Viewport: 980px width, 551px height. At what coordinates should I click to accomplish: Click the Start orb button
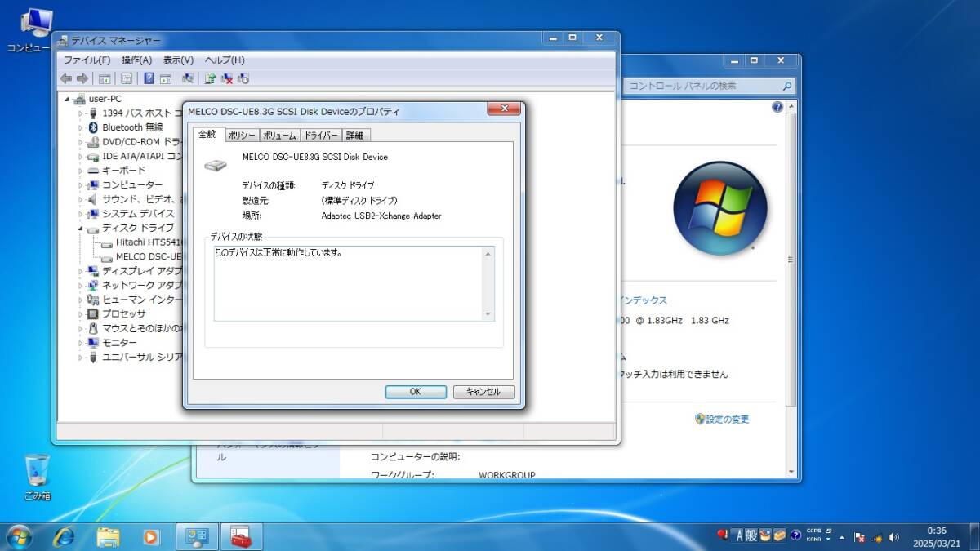point(19,537)
